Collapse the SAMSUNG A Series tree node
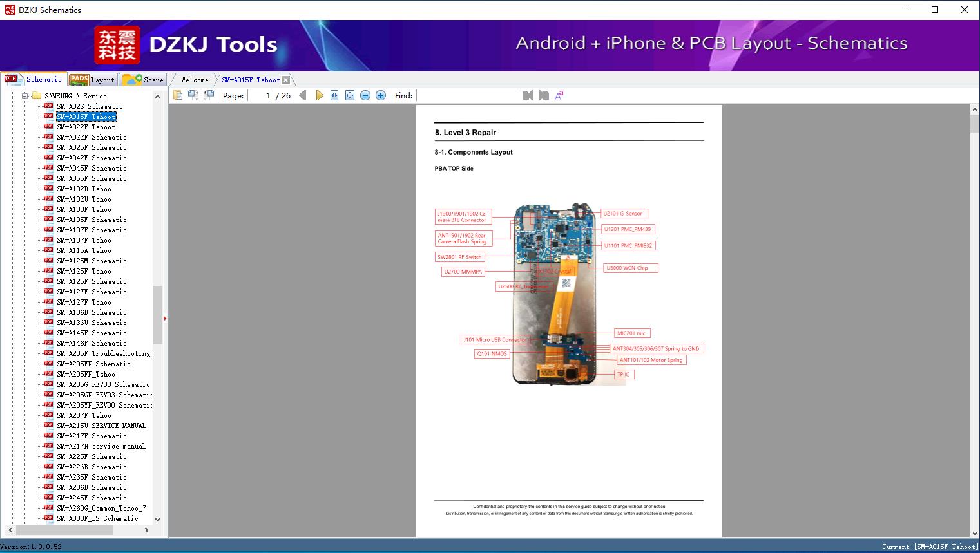Viewport: 980px width, 553px height. point(25,96)
